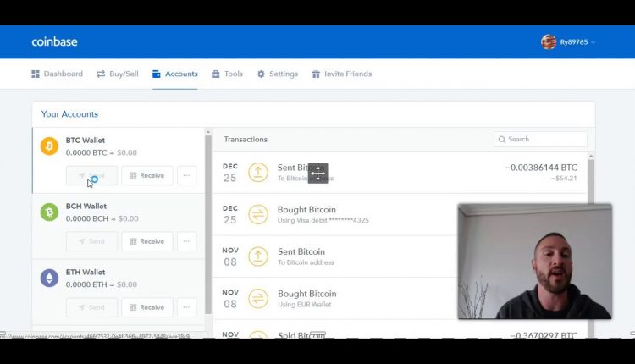Click the Nov 08 Sent Bitcoin arrow icon
Viewport: 635px width, 364px height.
(x=258, y=256)
